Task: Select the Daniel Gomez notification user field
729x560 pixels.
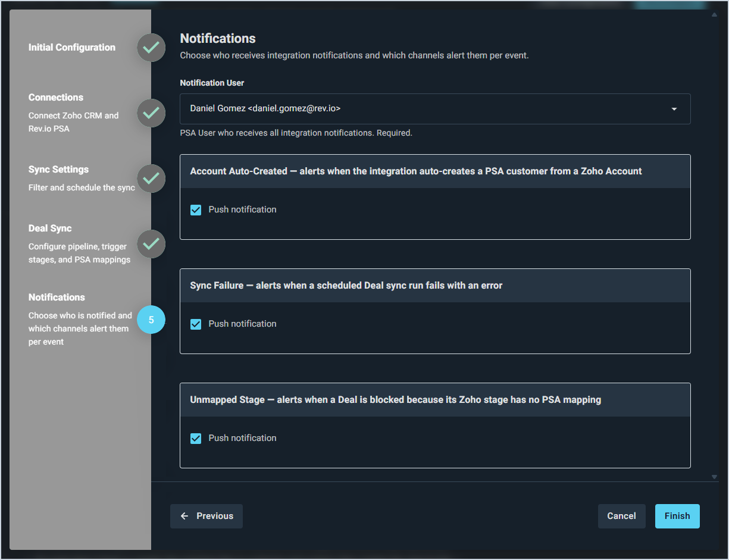Action: click(x=435, y=109)
